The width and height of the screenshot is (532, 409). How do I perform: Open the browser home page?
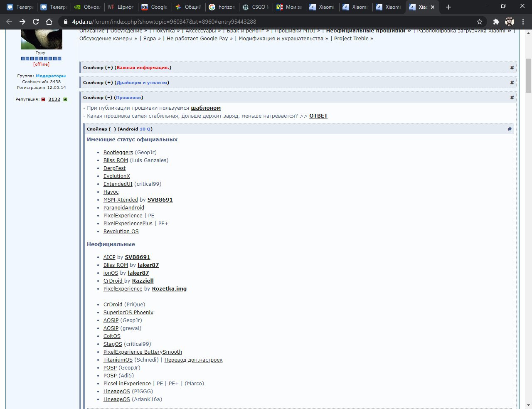49,22
